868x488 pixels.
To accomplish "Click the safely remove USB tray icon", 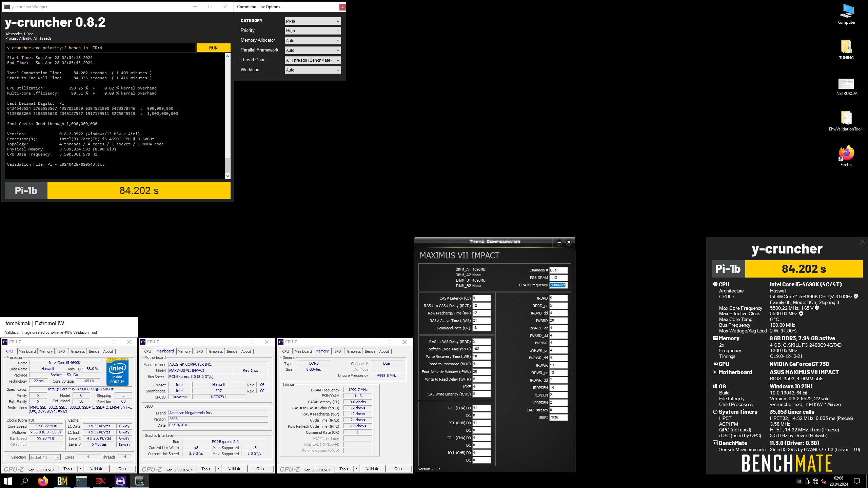I will 807,481.
